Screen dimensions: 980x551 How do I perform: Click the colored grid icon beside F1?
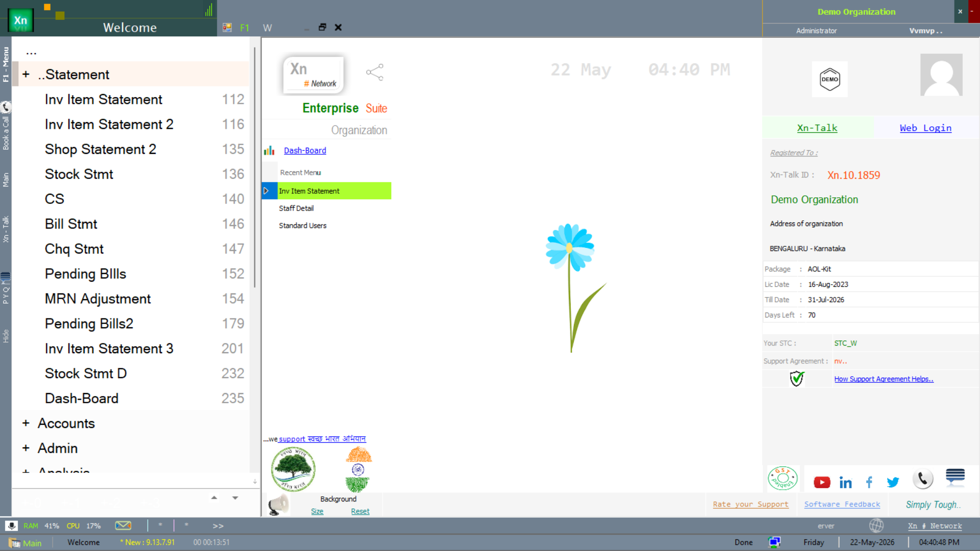pos(227,28)
